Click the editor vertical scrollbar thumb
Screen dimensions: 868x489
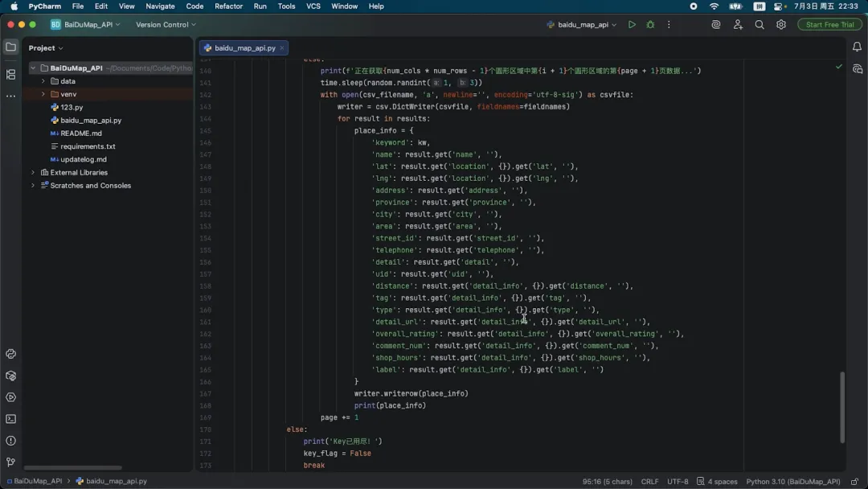click(x=842, y=408)
